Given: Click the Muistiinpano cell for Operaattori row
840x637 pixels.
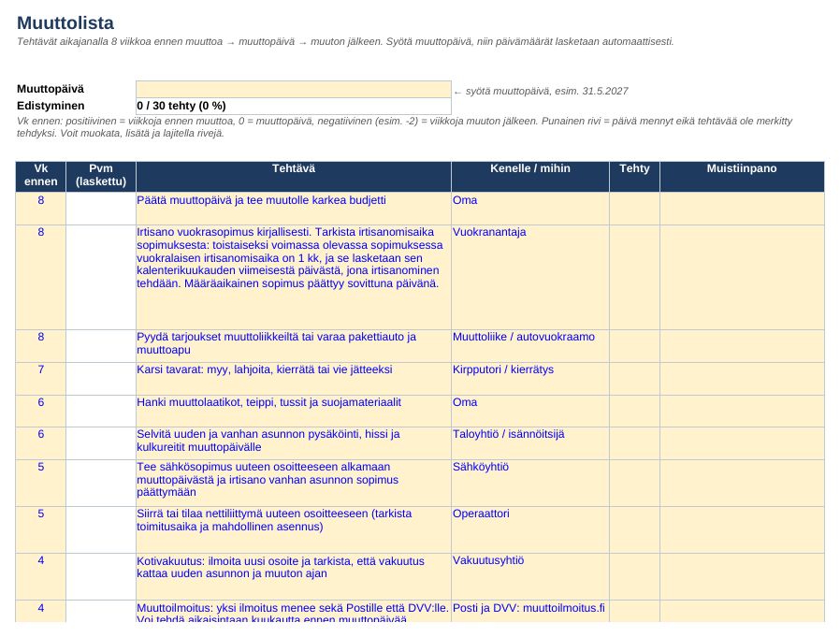Looking at the screenshot, I should point(742,529).
